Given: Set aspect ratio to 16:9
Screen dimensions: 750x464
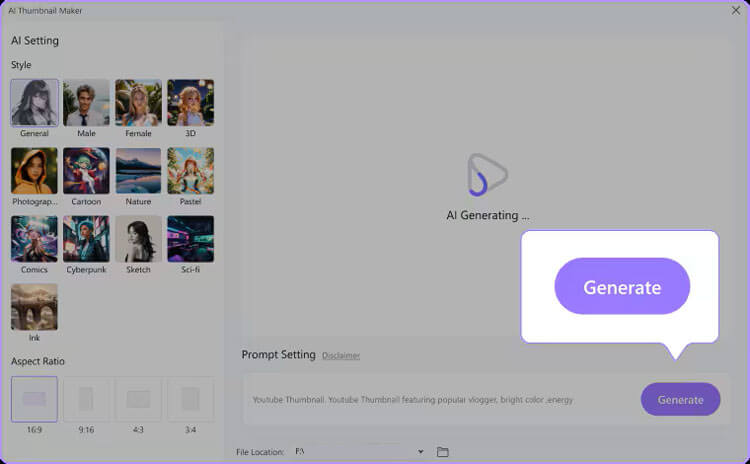Looking at the screenshot, I should pos(34,399).
